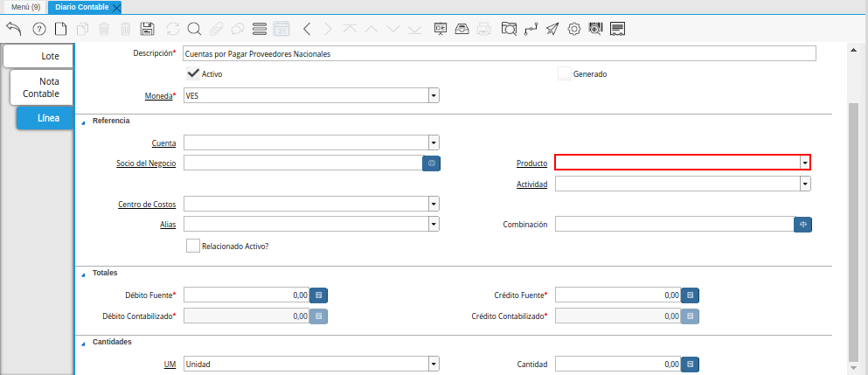Click the Socio del Negocio lookup button

click(x=431, y=163)
